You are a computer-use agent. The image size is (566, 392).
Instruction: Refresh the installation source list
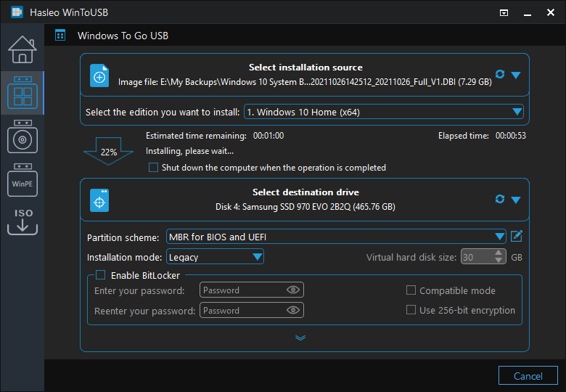click(x=500, y=74)
